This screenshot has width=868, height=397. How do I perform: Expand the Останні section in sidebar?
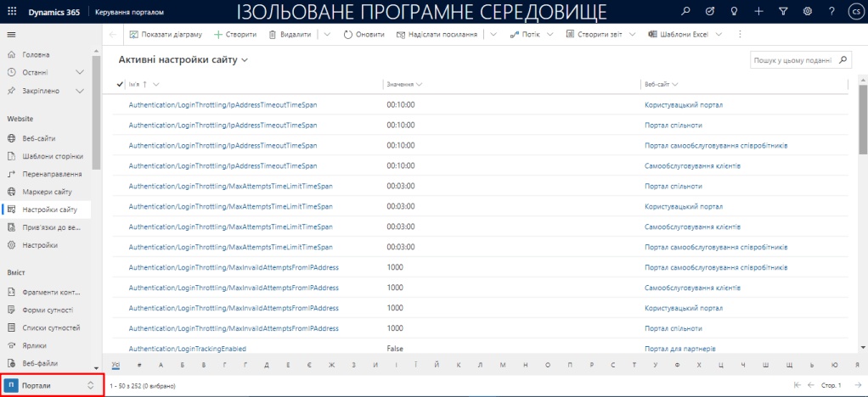pyautogui.click(x=80, y=73)
